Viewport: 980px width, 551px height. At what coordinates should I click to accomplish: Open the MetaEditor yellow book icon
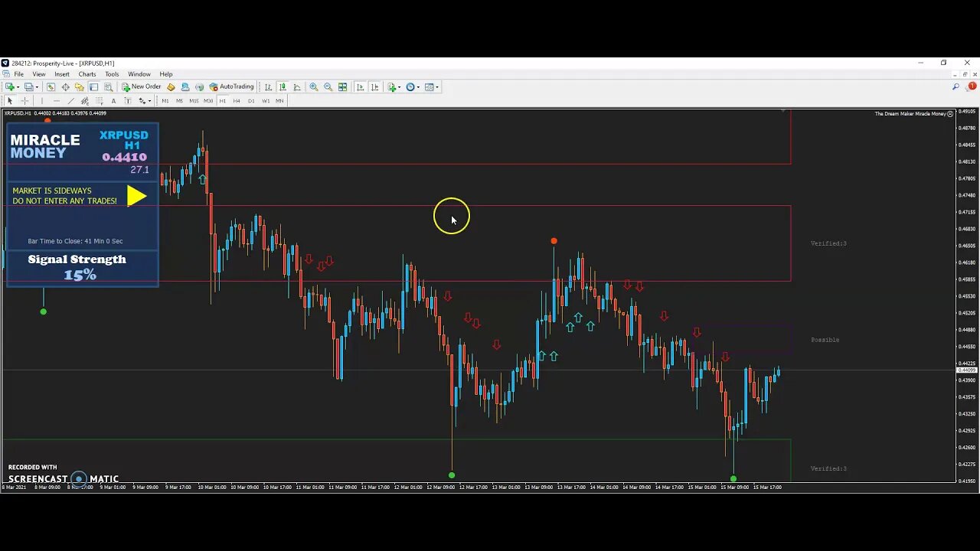click(171, 86)
